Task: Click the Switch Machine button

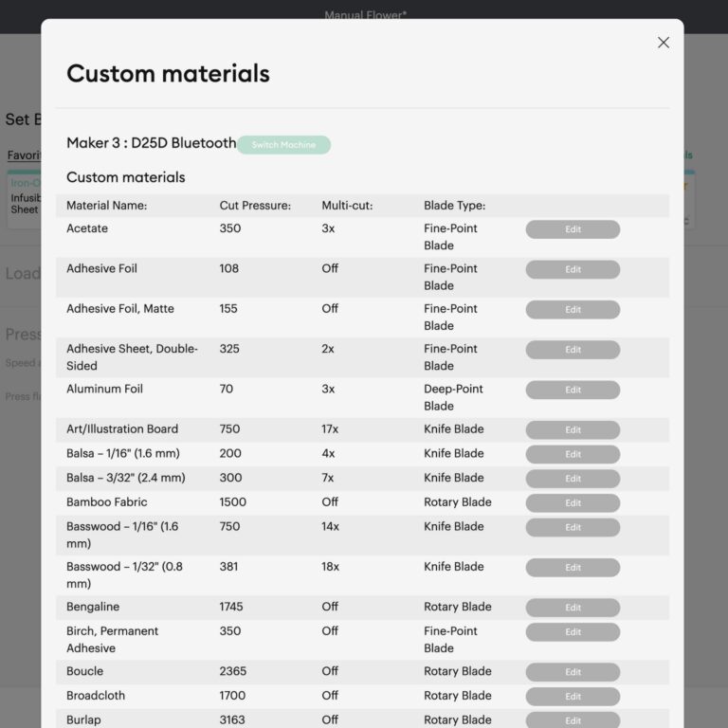Action: point(283,145)
